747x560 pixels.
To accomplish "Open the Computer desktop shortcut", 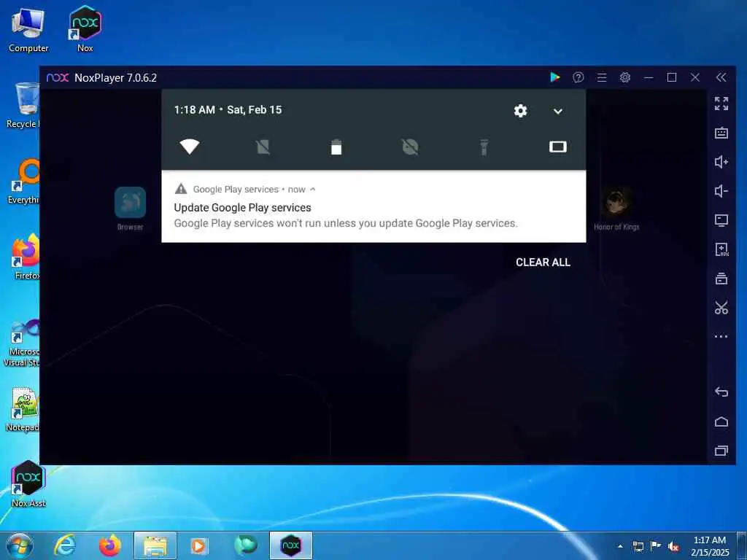I will point(28,30).
